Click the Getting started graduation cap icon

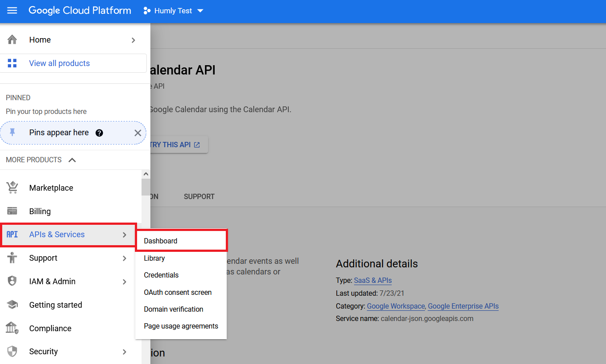point(12,305)
